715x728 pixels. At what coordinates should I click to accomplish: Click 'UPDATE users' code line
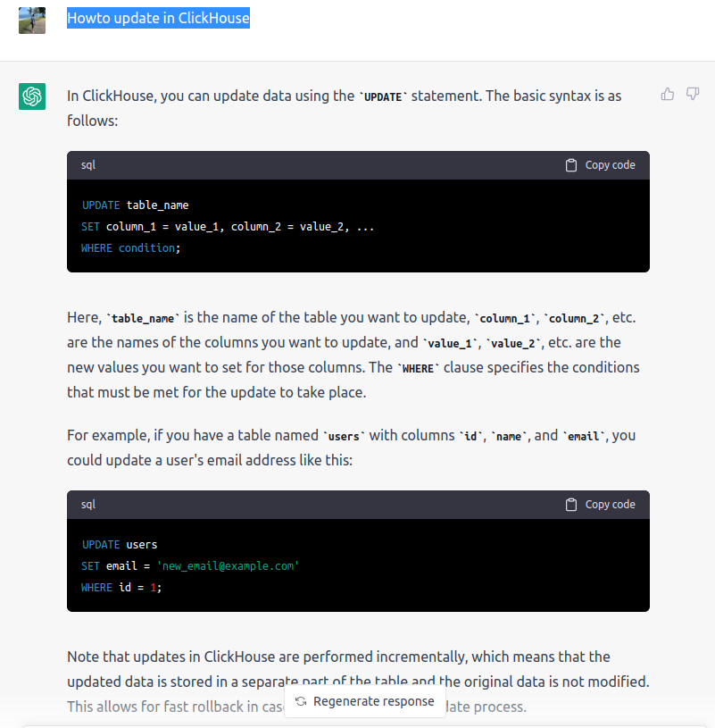(120, 545)
